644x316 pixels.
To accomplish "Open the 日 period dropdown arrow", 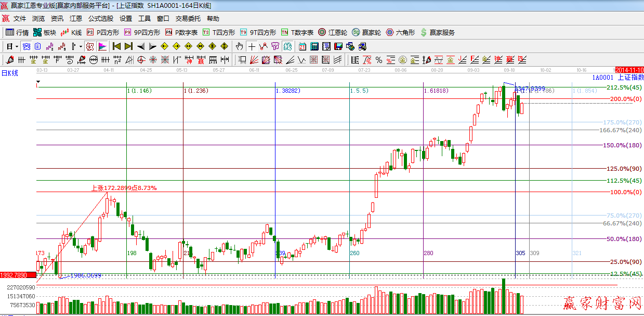I will tap(17, 46).
